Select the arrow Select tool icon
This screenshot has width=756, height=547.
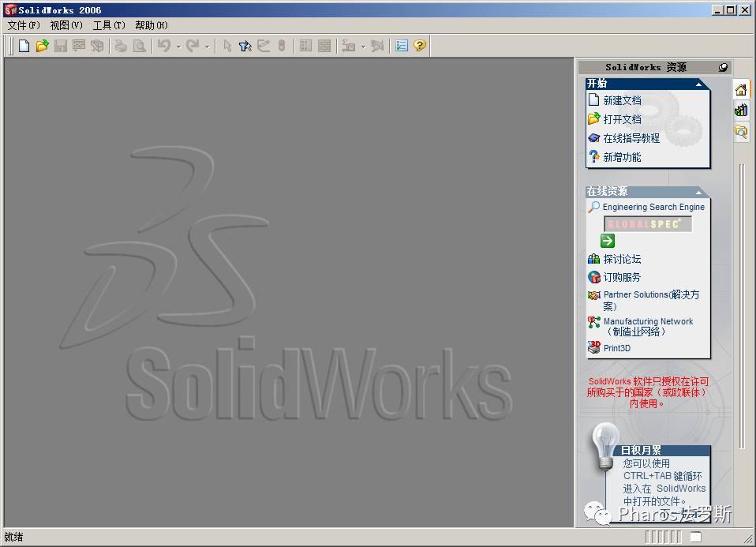click(227, 46)
